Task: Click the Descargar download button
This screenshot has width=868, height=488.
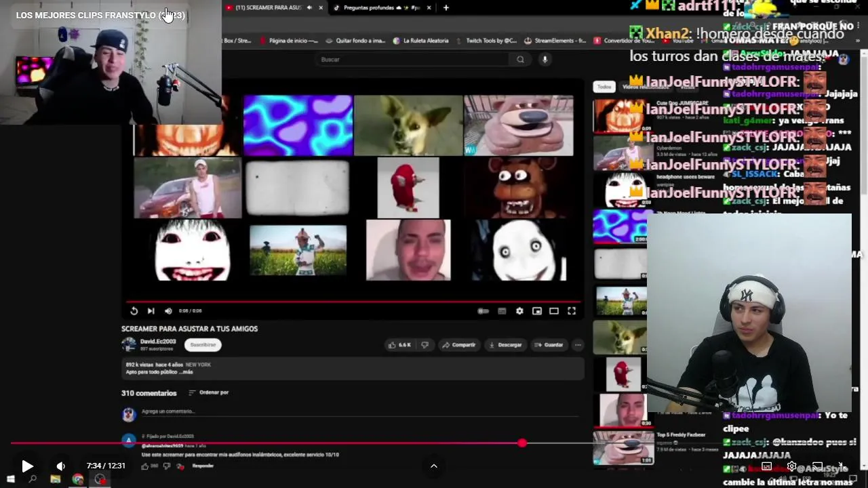Action: click(505, 345)
